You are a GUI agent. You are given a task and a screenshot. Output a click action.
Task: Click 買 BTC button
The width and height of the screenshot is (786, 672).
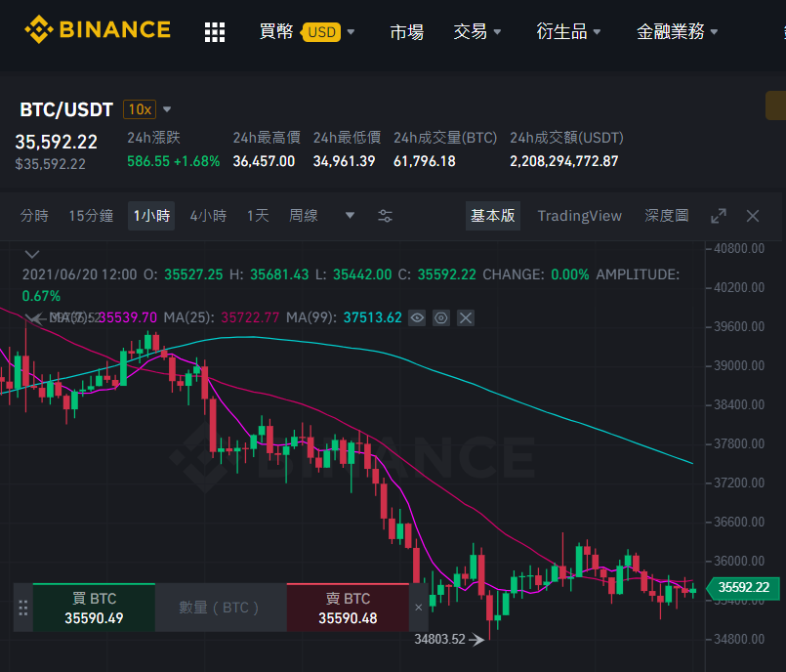95,608
